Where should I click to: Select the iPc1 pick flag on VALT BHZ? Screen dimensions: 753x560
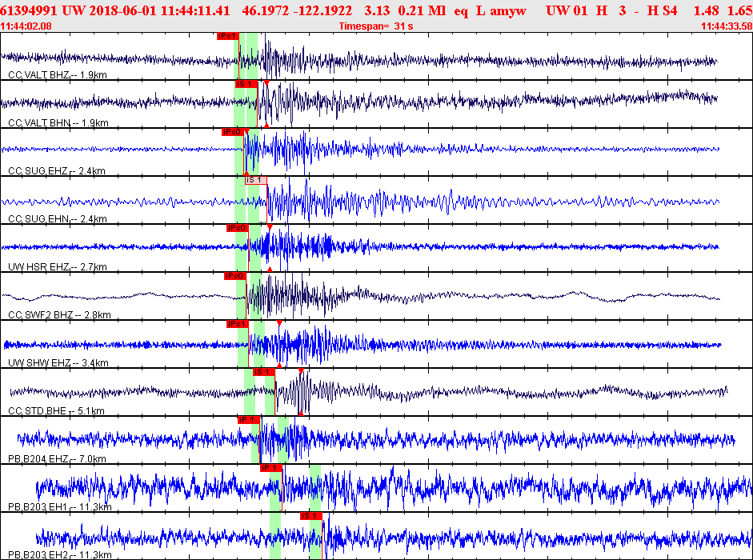tap(227, 36)
